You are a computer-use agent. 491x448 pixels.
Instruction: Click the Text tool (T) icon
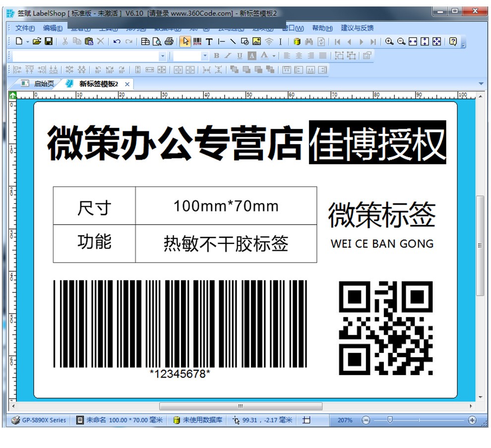click(x=209, y=42)
